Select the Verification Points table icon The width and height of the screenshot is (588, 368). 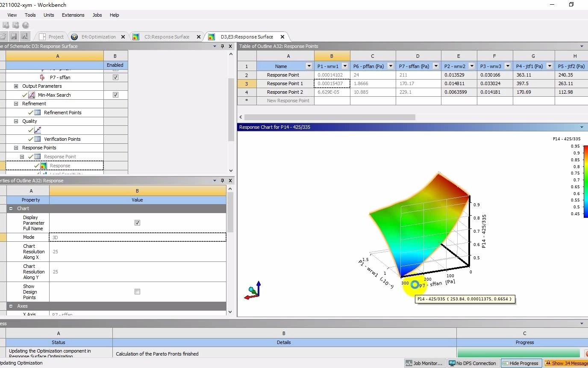pyautogui.click(x=38, y=139)
